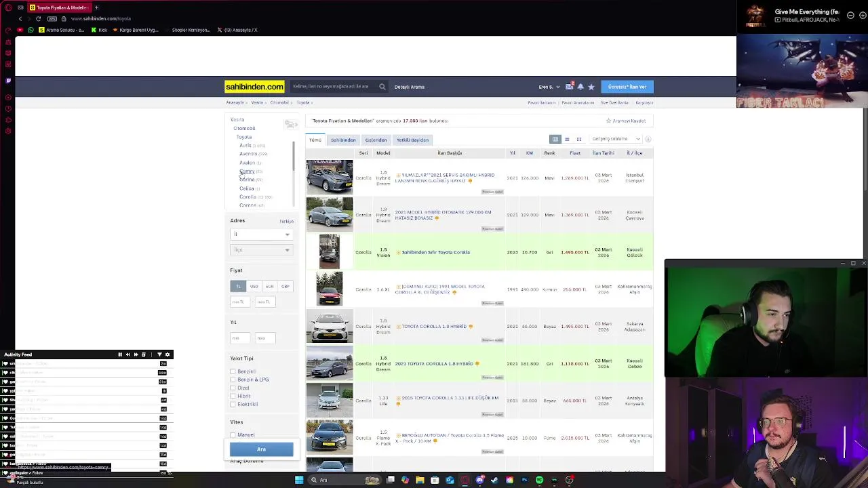The height and width of the screenshot is (488, 868).
Task: Click the min TL price field
Action: pos(240,302)
